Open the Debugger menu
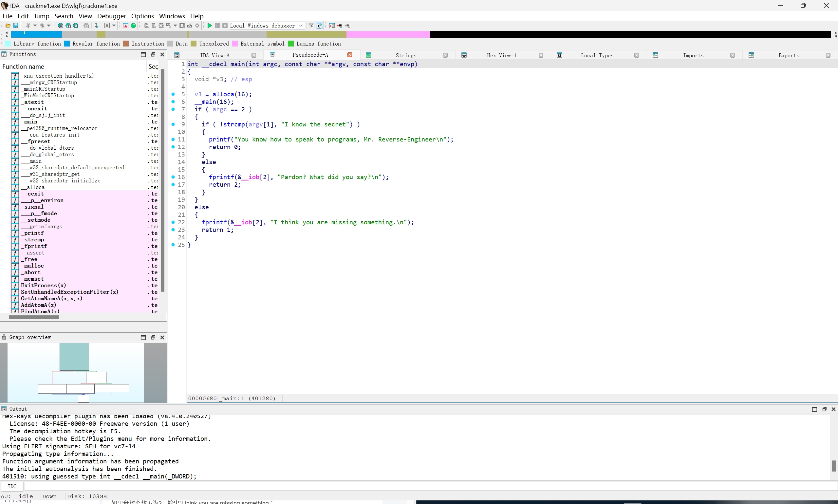838x504 pixels. coord(111,16)
